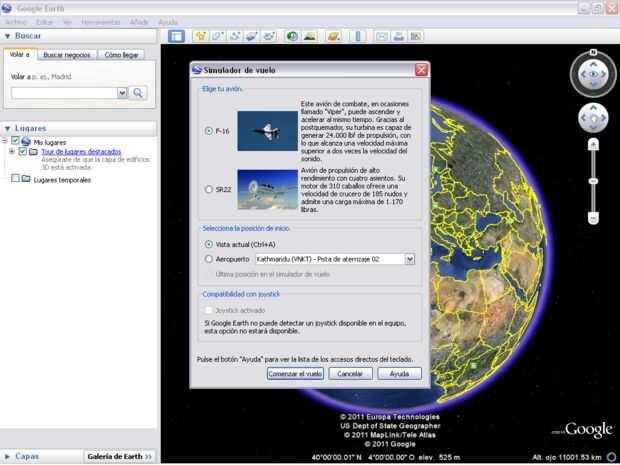Select the Lugares temporales folder
The image size is (620, 465).
62,180
